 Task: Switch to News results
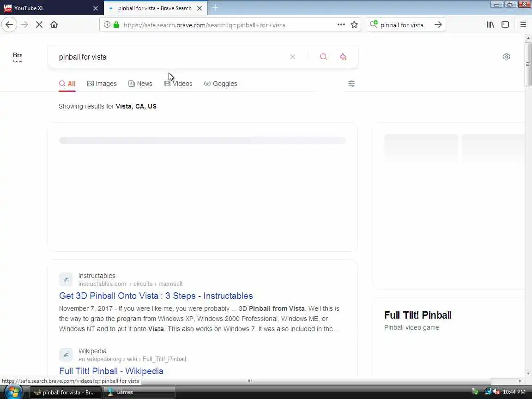[x=140, y=84]
